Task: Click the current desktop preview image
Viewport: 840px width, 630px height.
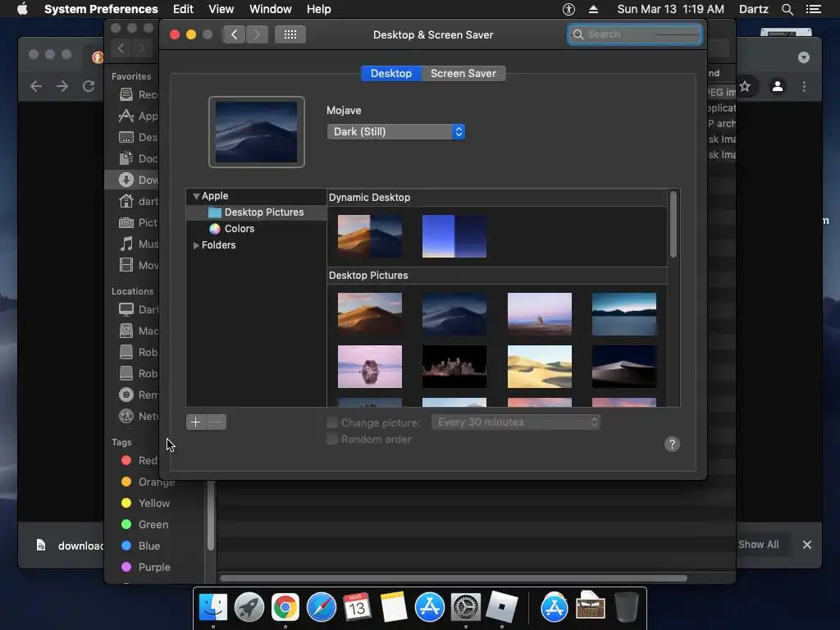Action: pos(257,132)
